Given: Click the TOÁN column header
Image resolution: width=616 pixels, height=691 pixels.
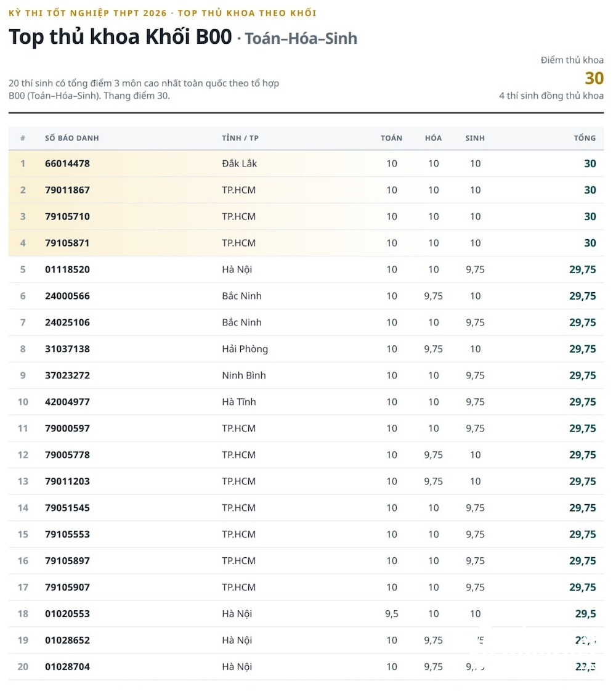Looking at the screenshot, I should [391, 138].
